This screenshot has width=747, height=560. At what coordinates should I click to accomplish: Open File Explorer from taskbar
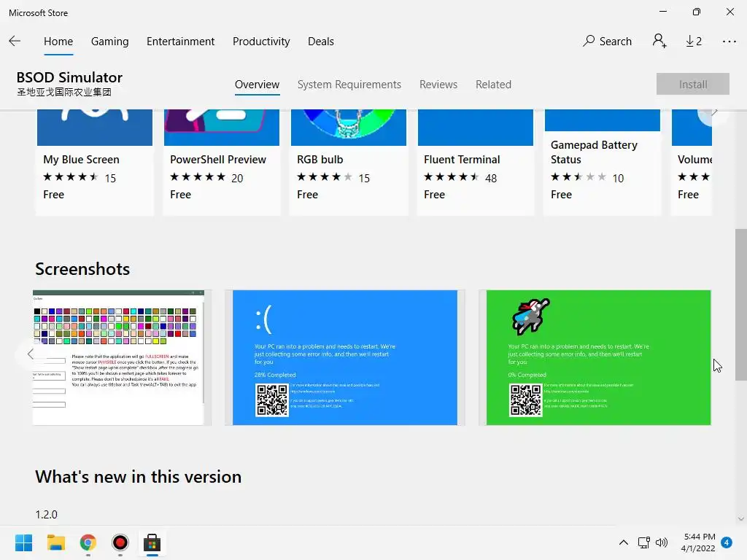55,542
